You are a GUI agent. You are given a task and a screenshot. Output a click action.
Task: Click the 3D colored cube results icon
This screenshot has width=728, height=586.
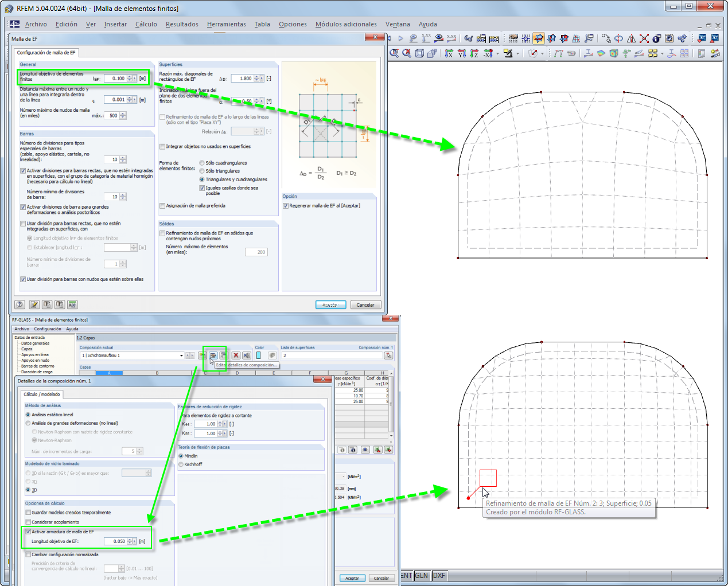coord(614,53)
